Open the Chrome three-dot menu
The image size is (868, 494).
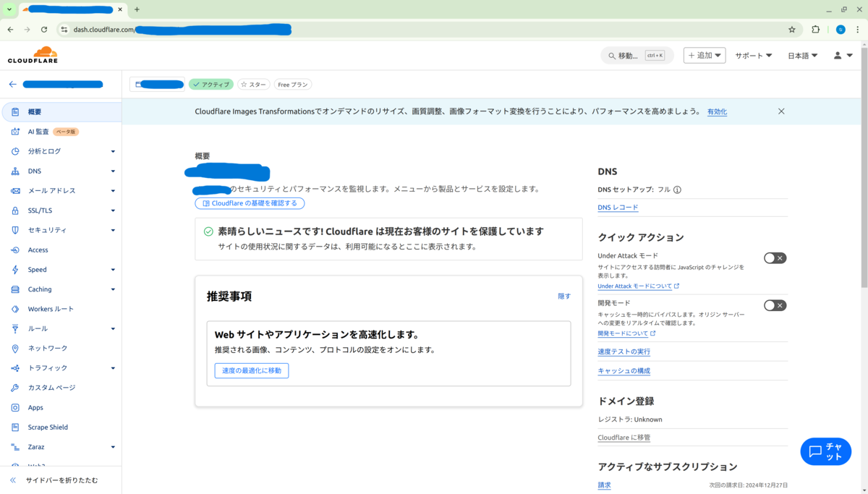(858, 30)
